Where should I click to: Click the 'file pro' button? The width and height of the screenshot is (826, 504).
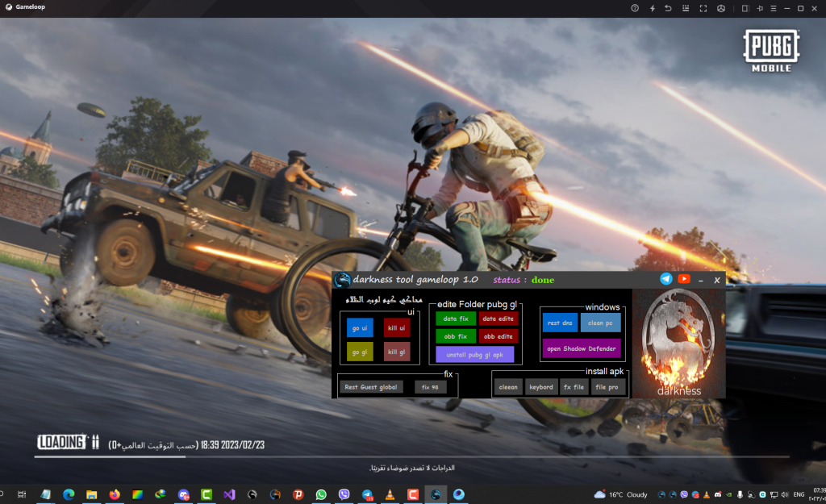(x=607, y=387)
